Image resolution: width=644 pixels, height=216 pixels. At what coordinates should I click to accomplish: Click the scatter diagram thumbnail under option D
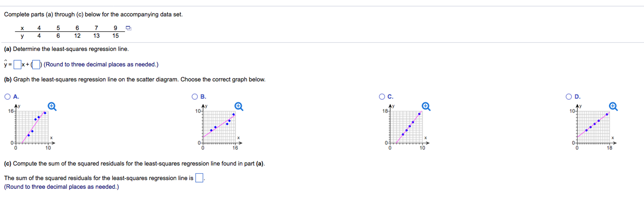(x=593, y=128)
